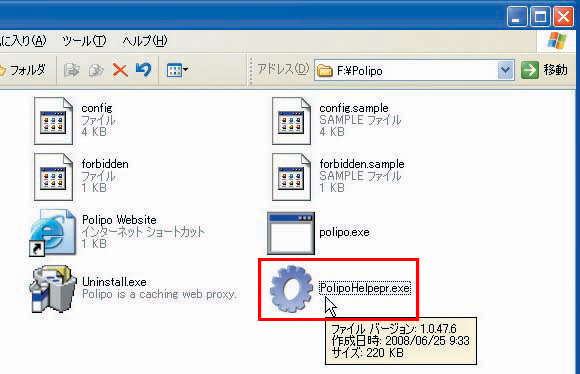Viewport: 580px width, 374px height.
Task: Click the F:¥Polipo address field
Action: (406, 70)
